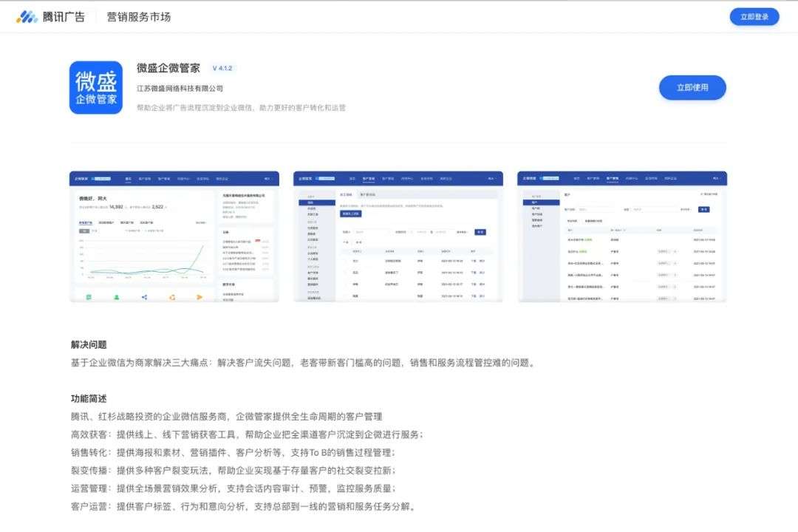
Task: Click the 立即登录 button
Action: [x=754, y=17]
